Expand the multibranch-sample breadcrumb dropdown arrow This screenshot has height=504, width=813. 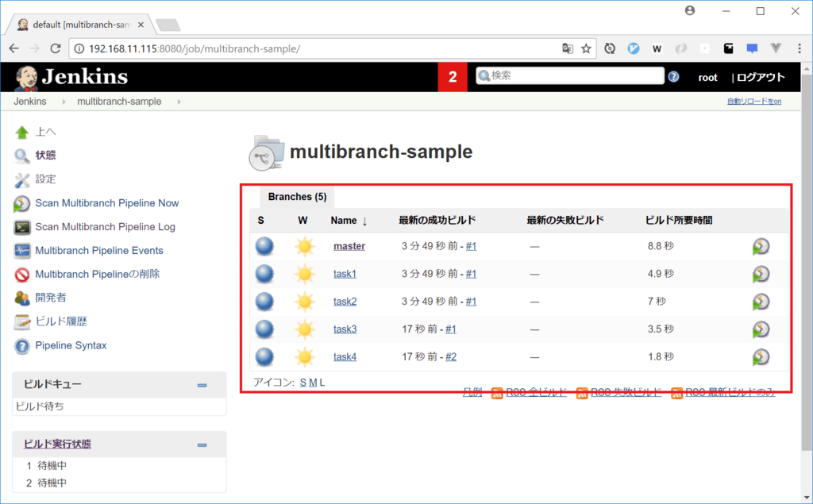pos(179,102)
